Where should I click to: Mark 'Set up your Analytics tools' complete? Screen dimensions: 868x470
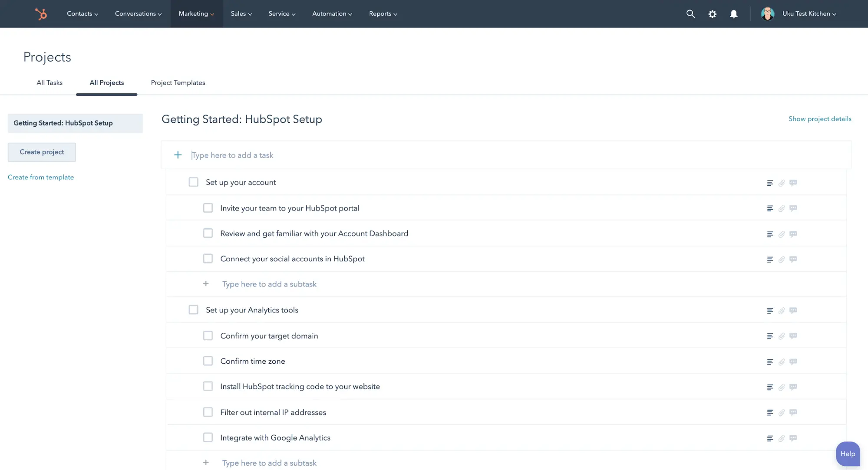click(x=193, y=309)
